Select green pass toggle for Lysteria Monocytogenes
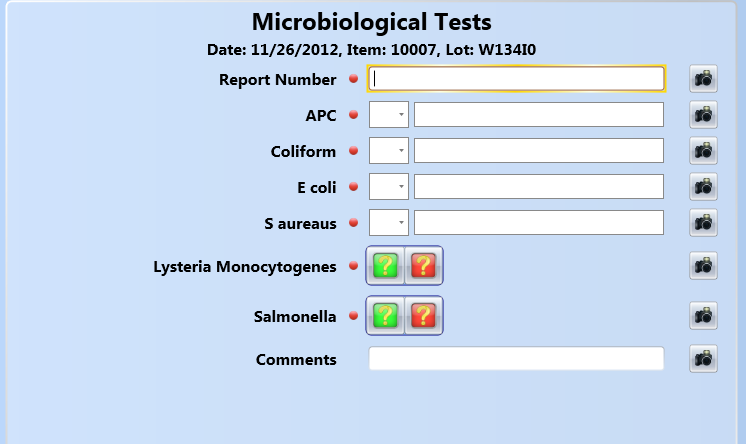Image resolution: width=746 pixels, height=444 pixels. point(385,266)
